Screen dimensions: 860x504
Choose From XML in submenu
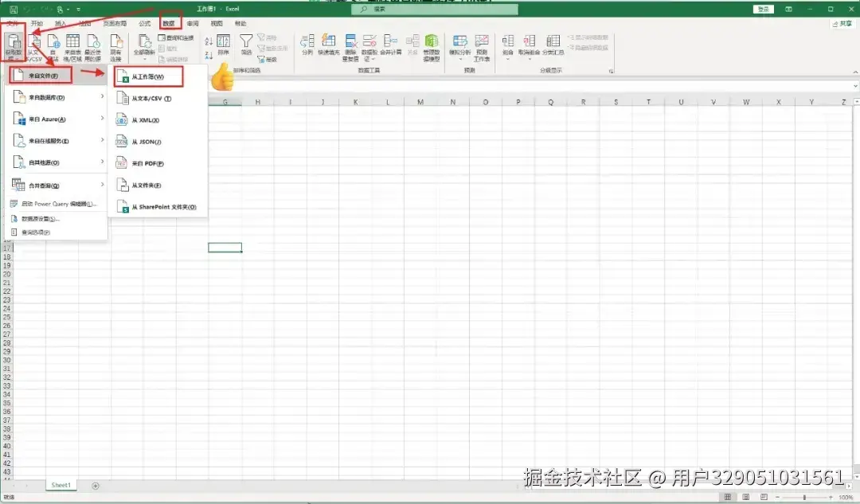coord(158,120)
